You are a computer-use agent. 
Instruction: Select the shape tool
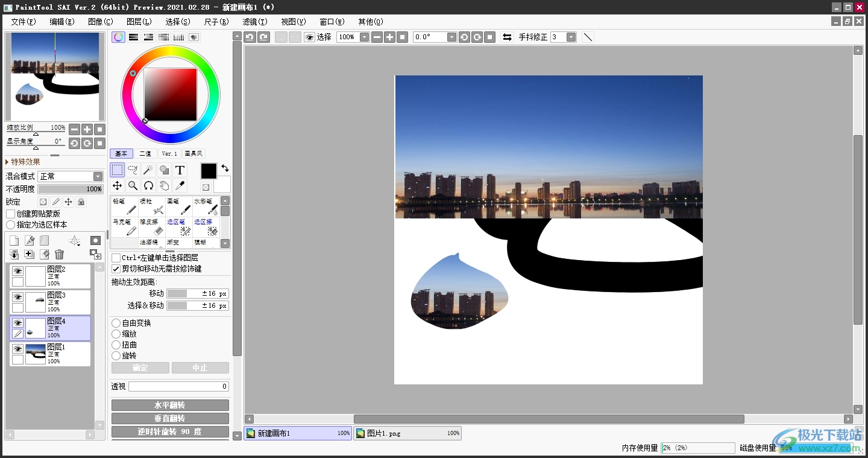pyautogui.click(x=164, y=170)
